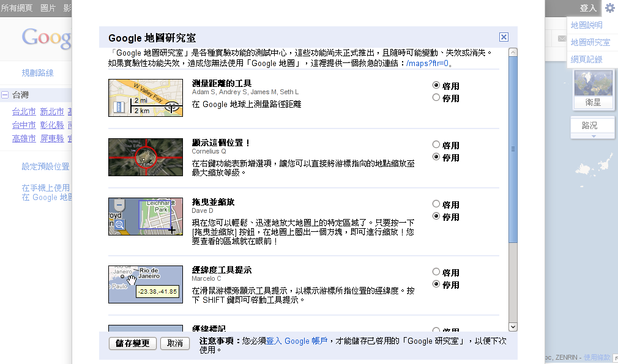Viewport: 618px width, 364px height.
Task: Collapse the 台灣 region list
Action: (x=5, y=95)
